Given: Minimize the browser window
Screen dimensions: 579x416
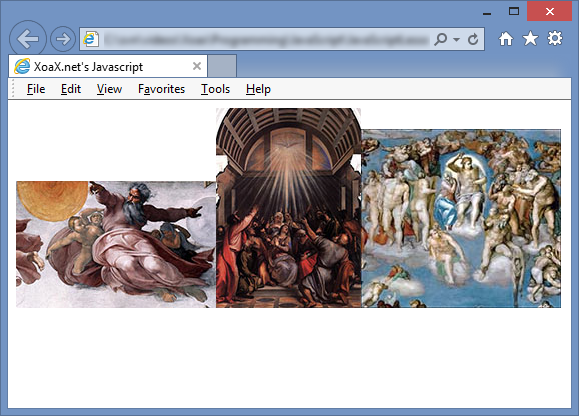Looking at the screenshot, I should [x=487, y=14].
